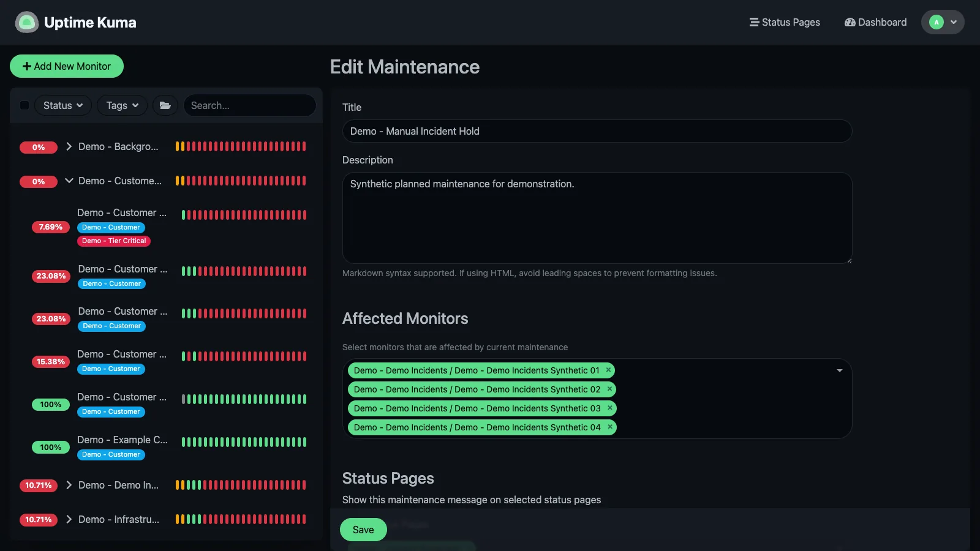The image size is (980, 551).
Task: Expand the Demo - Demo In... group
Action: 69,485
